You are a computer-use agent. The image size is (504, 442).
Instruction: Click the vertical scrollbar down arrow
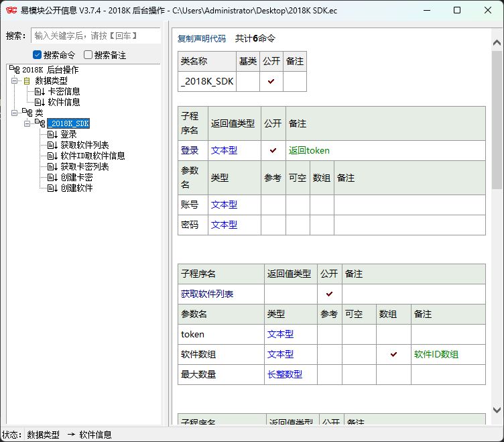point(497,410)
